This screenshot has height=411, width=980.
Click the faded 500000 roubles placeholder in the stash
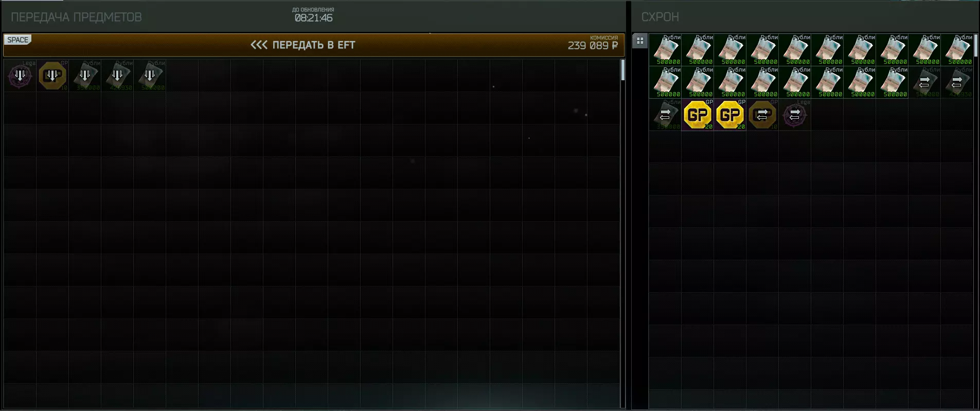924,82
